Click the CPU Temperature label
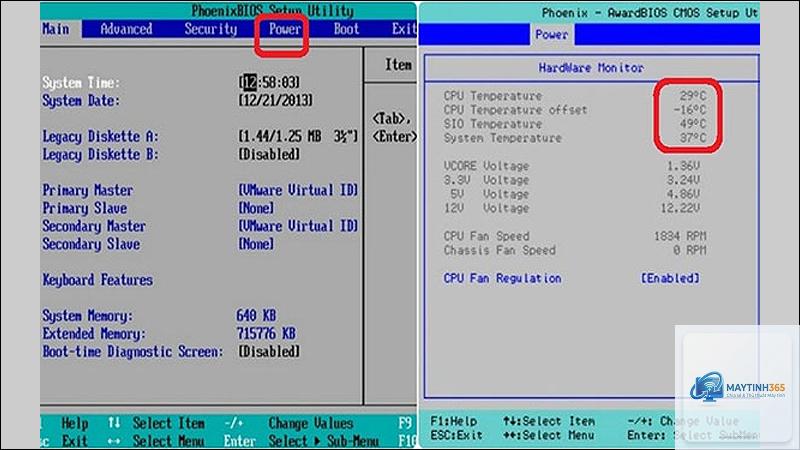The height and width of the screenshot is (450, 800). (x=492, y=96)
